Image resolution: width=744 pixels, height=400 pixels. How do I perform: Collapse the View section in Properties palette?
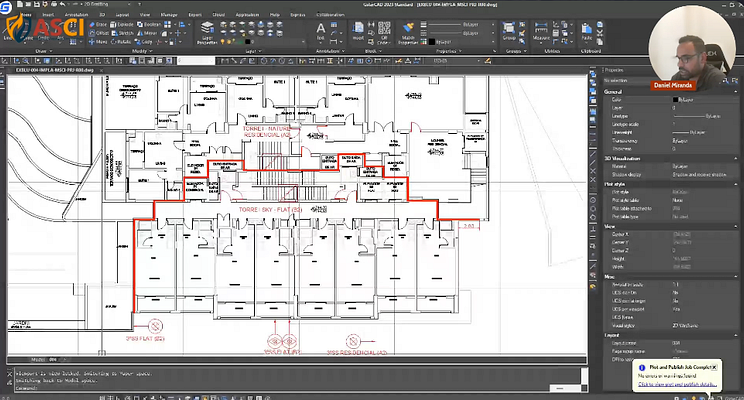point(736,227)
